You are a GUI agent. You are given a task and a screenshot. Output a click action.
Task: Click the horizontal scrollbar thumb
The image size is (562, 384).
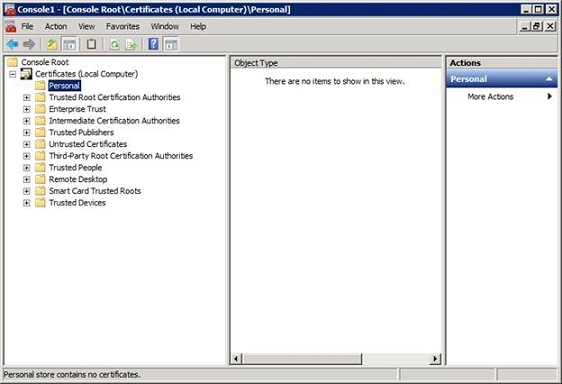click(x=302, y=359)
